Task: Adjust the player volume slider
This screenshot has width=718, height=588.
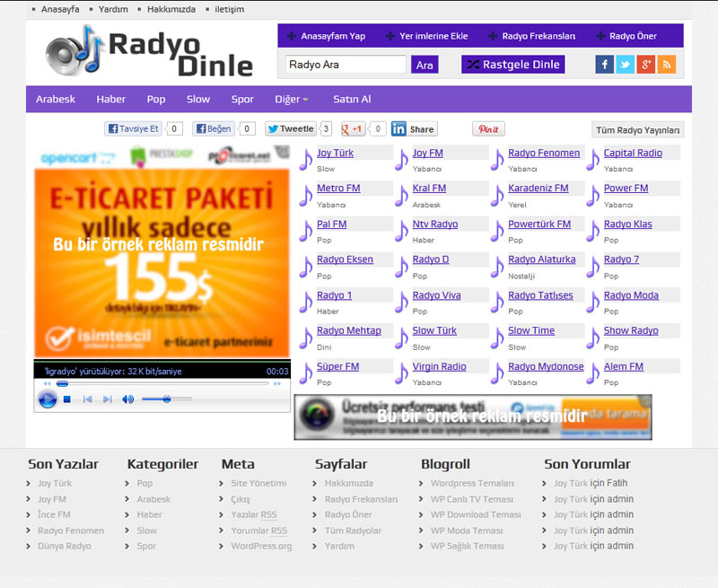Action: coord(167,399)
